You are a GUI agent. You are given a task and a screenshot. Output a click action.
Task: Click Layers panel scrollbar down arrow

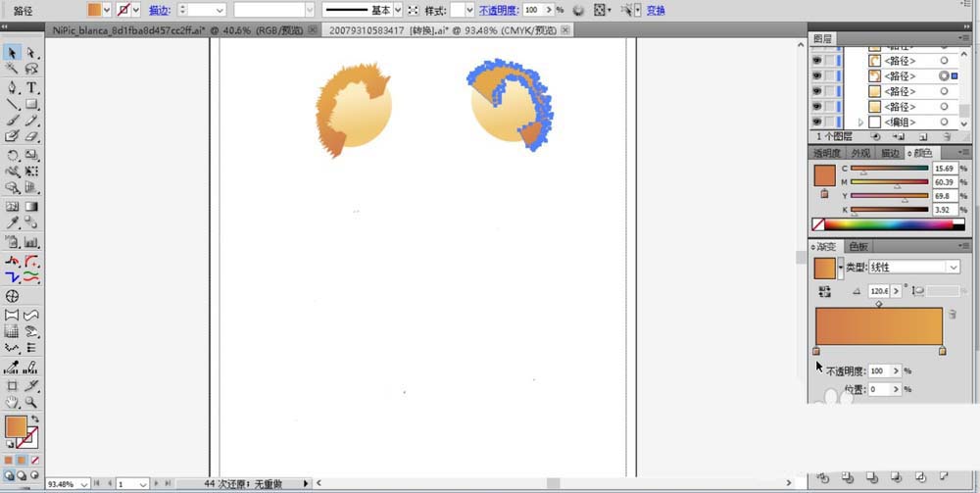coord(963,124)
